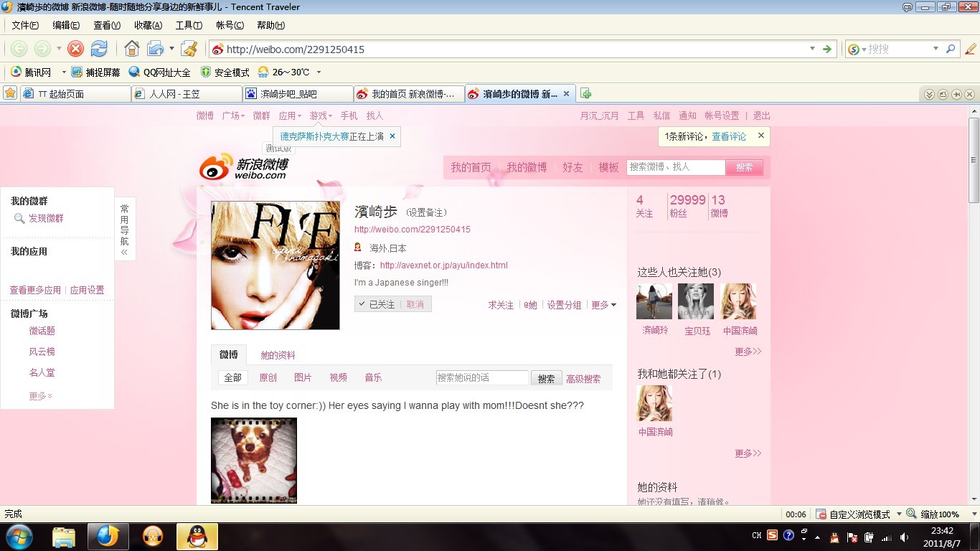Image resolution: width=980 pixels, height=551 pixels.
Task: Click the browser Forward arrow button
Action: pos(42,49)
